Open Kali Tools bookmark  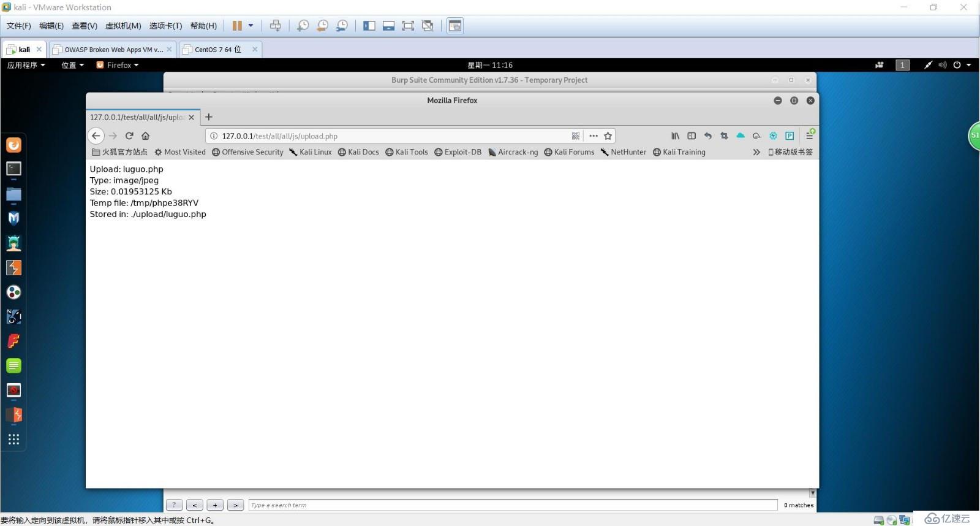point(407,152)
